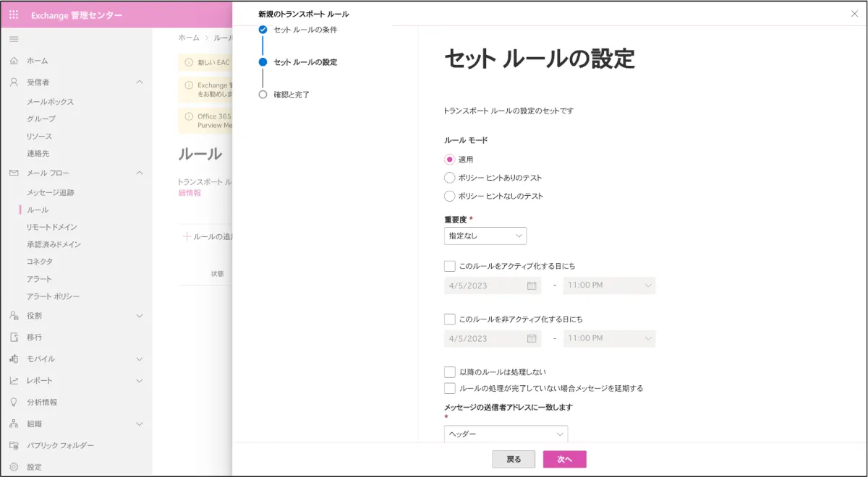Open the ヘッダー sender address dropdown
The width and height of the screenshot is (868, 477).
pos(506,434)
